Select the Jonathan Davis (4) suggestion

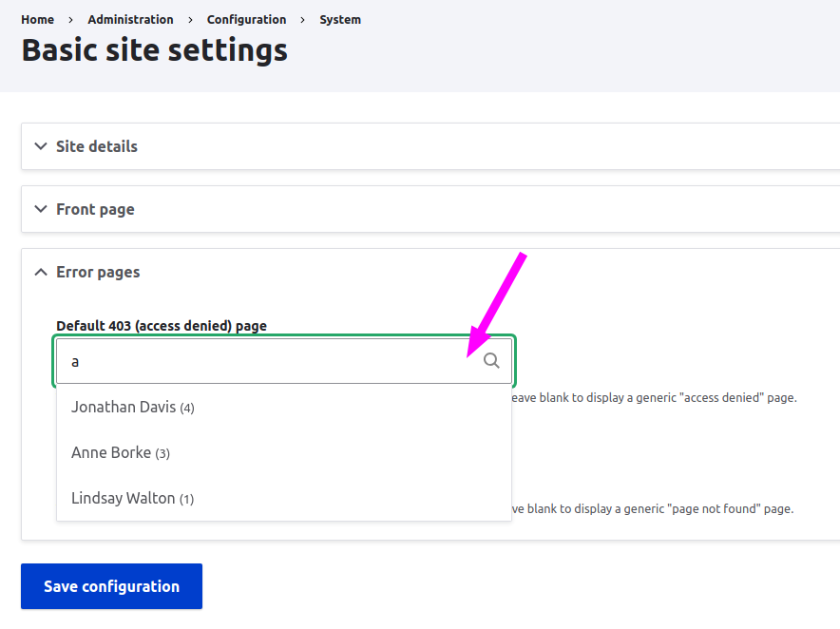pyautogui.click(x=284, y=408)
